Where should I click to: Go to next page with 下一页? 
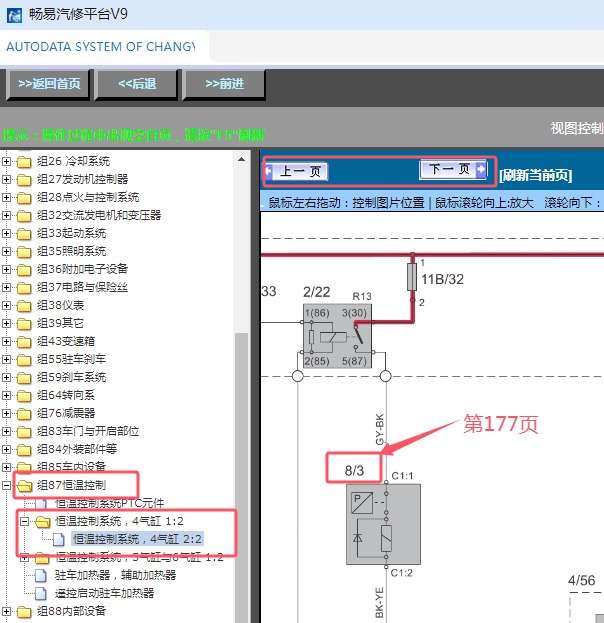[453, 170]
